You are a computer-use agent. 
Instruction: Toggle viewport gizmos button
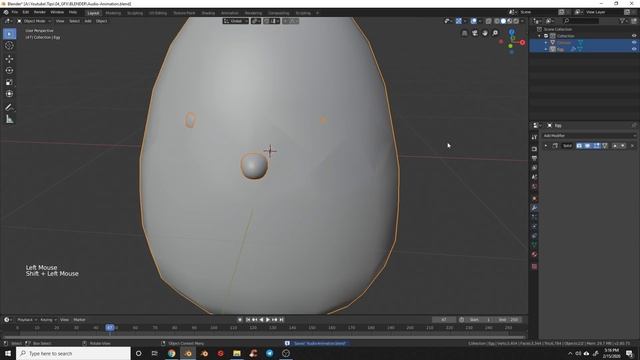(459, 21)
